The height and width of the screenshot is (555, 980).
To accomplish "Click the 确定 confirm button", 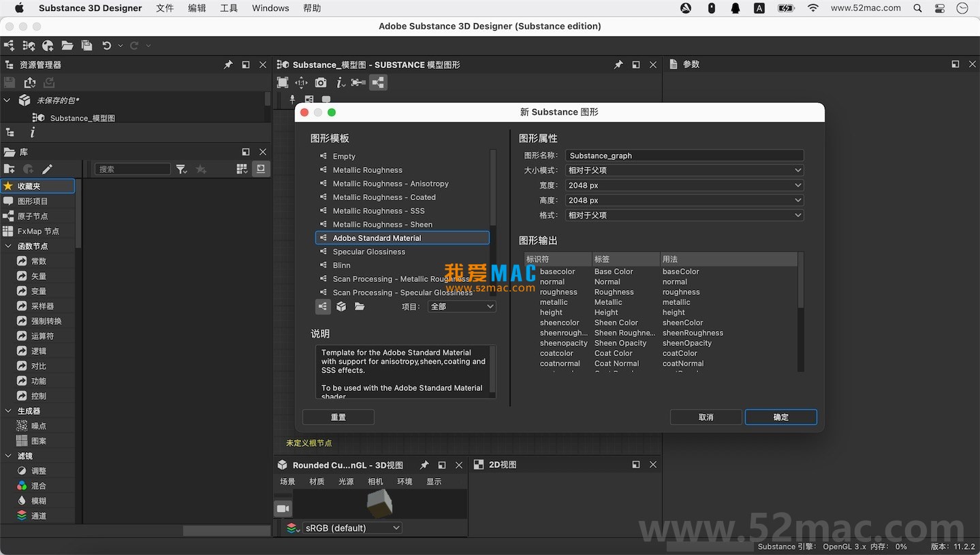I will tap(781, 417).
